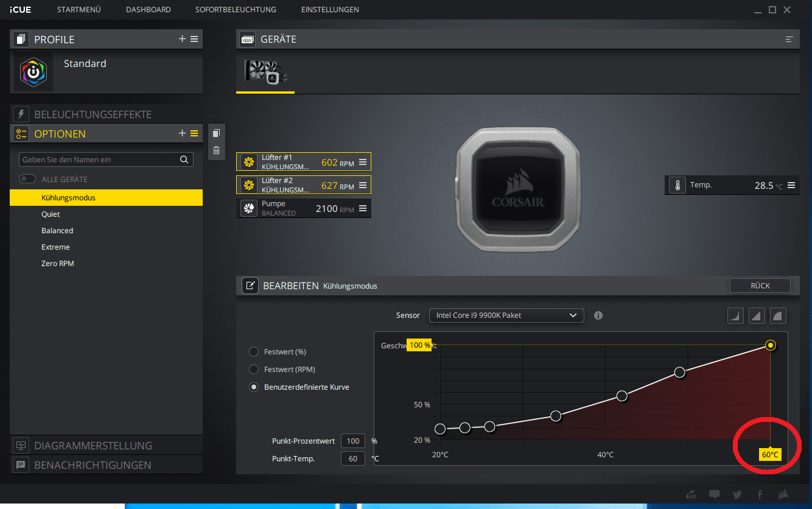The height and width of the screenshot is (509, 812).
Task: Select the Balanced cooling option
Action: (106, 231)
